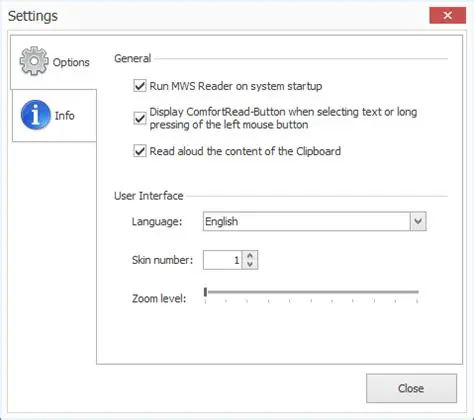Click the 'General' section heading
The width and height of the screenshot is (474, 420).
pos(133,58)
